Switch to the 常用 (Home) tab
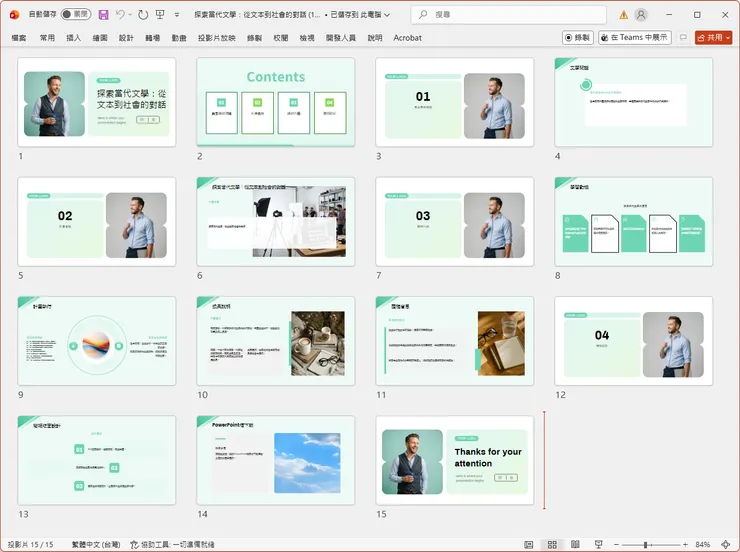Viewport: 740px width, 552px height. click(47, 38)
